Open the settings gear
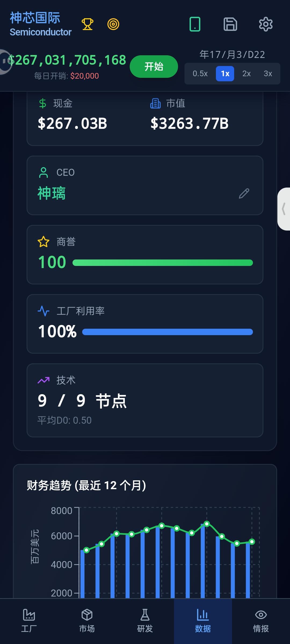Image resolution: width=290 pixels, height=644 pixels. point(266,24)
